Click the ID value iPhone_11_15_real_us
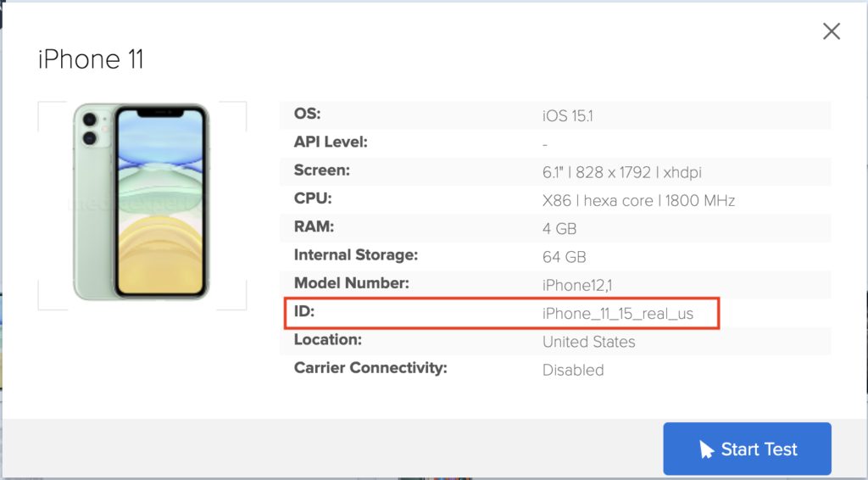 (618, 313)
